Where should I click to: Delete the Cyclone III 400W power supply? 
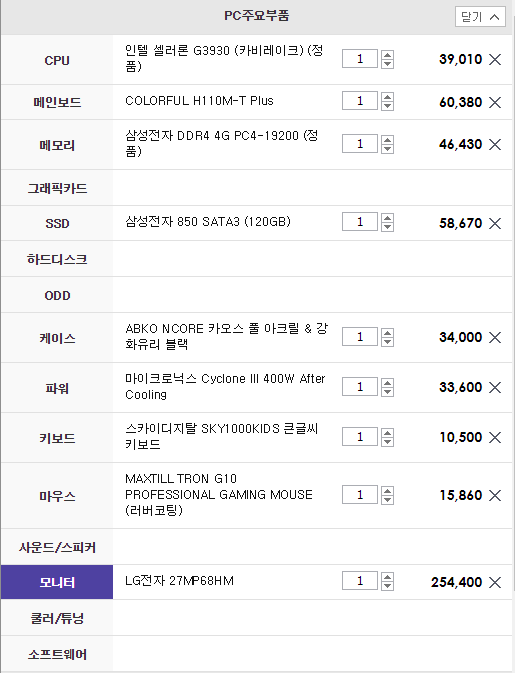click(495, 388)
